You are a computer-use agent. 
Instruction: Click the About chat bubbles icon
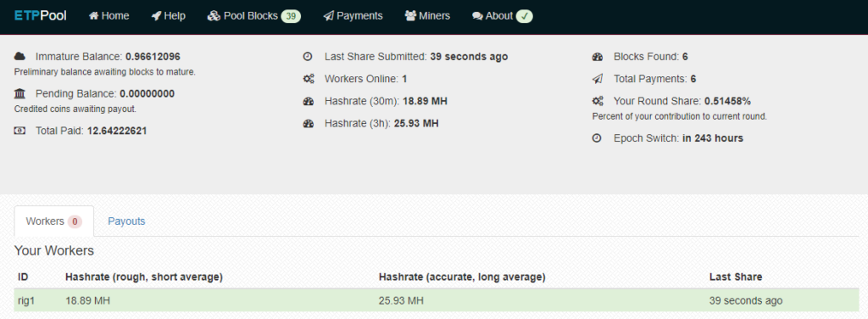pyautogui.click(x=477, y=16)
